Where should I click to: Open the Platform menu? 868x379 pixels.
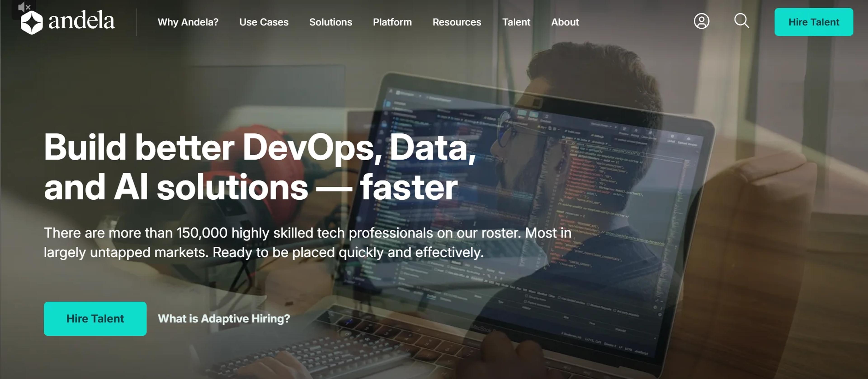(392, 22)
